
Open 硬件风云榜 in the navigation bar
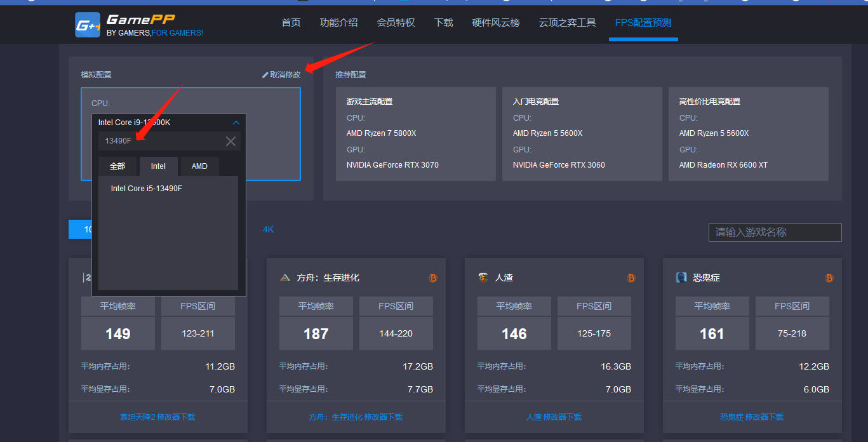[x=496, y=23]
